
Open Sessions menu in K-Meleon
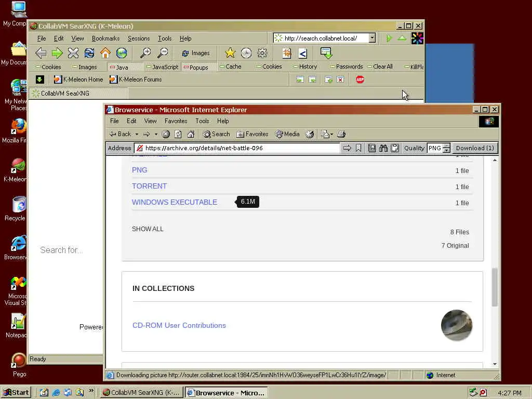click(138, 38)
